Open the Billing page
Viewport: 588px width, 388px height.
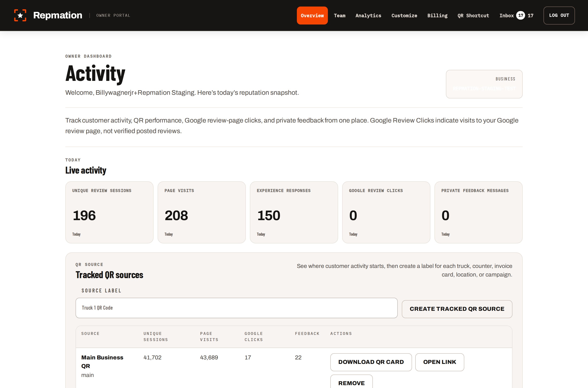437,15
